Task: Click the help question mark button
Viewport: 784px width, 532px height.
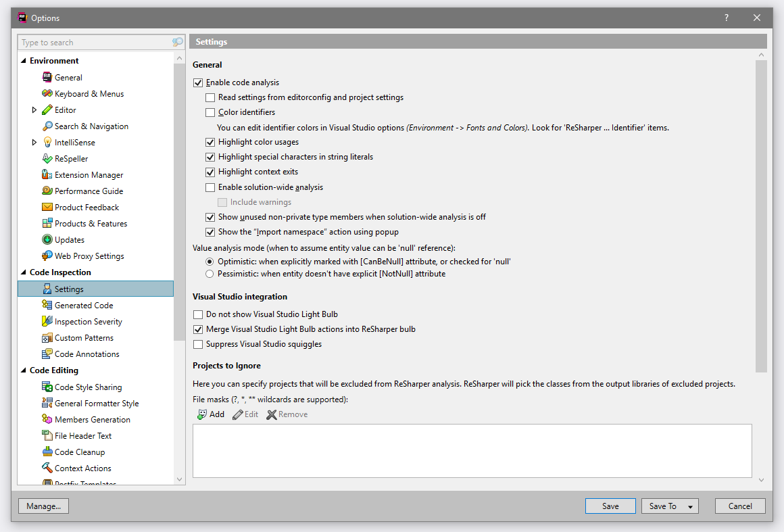Action: click(x=727, y=18)
